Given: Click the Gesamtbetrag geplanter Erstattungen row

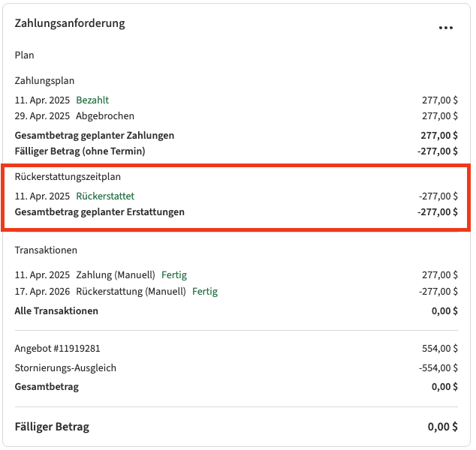Looking at the screenshot, I should 100,211.
